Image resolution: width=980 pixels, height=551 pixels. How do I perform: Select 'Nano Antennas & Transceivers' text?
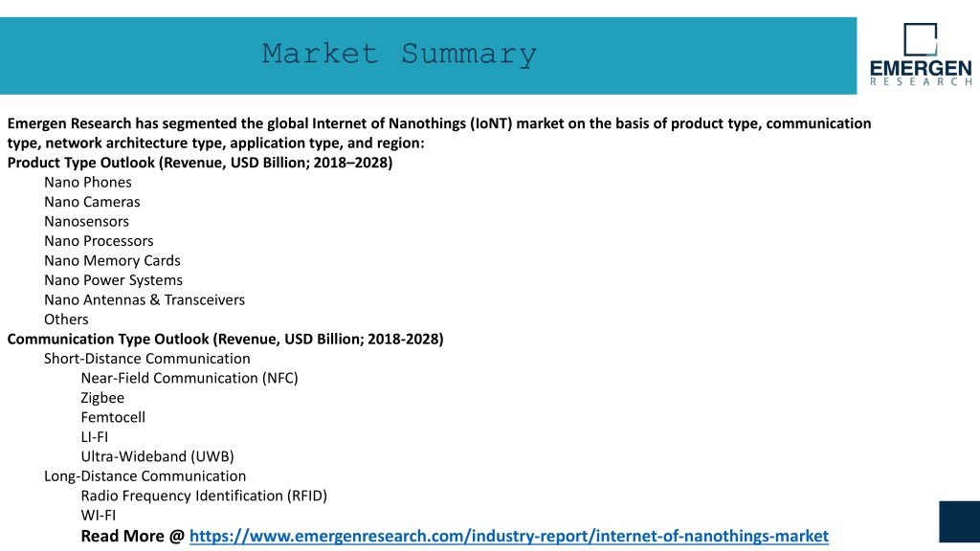tap(145, 299)
